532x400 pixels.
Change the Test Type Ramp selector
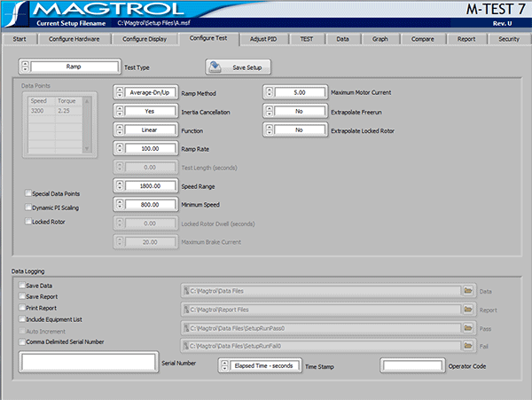[74, 67]
